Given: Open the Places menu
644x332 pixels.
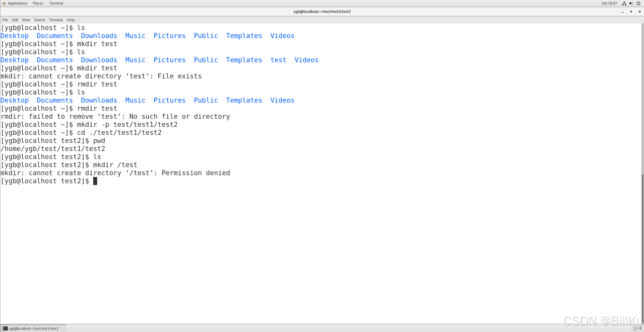Looking at the screenshot, I should (x=38, y=3).
